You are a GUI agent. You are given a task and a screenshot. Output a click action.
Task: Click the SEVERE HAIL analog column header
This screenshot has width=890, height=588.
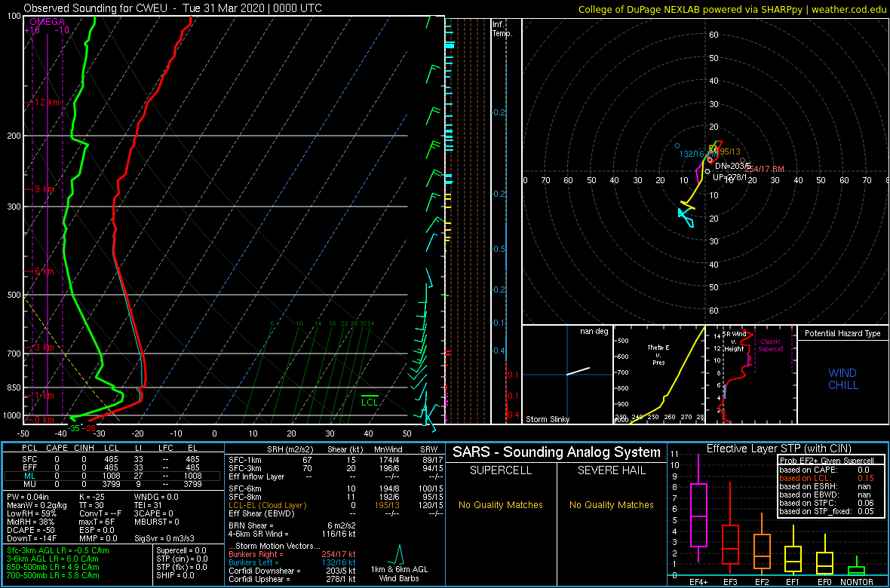612,471
